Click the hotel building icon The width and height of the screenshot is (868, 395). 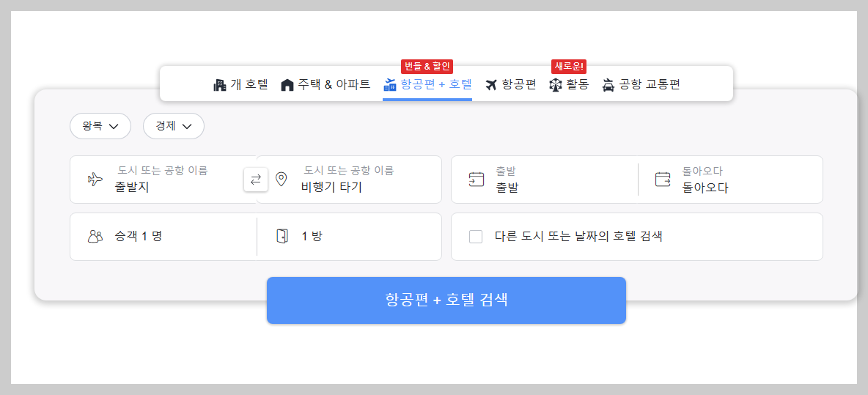220,85
